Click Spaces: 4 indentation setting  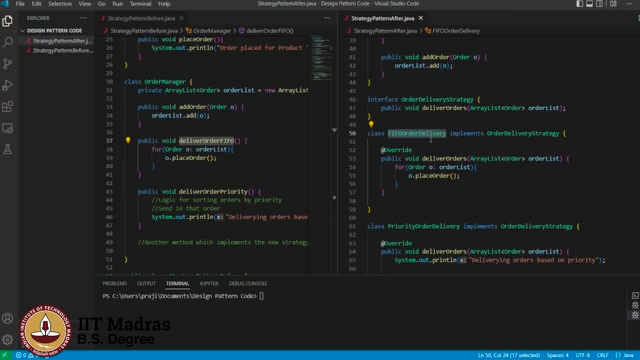click(558, 355)
